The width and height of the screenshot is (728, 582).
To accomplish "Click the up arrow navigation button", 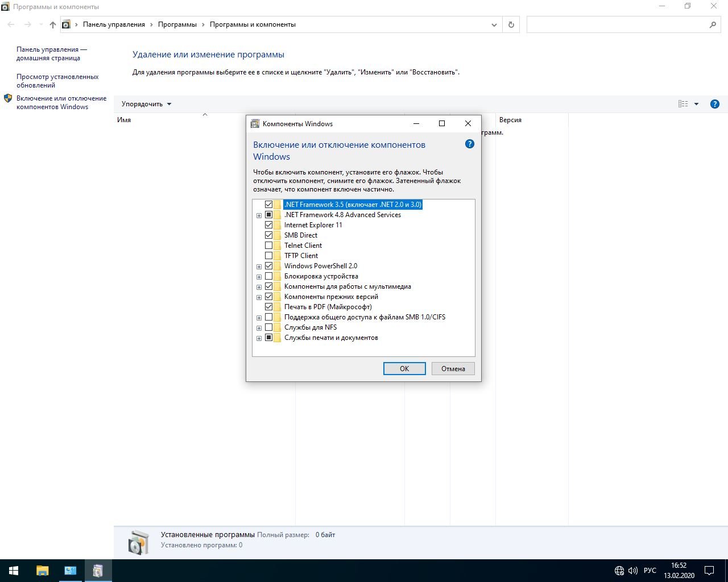I will 53,24.
